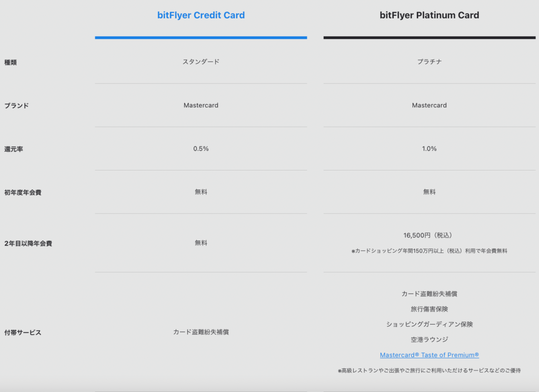Click the 初年度年会費 row label
Image resolution: width=539 pixels, height=392 pixels.
(x=23, y=193)
